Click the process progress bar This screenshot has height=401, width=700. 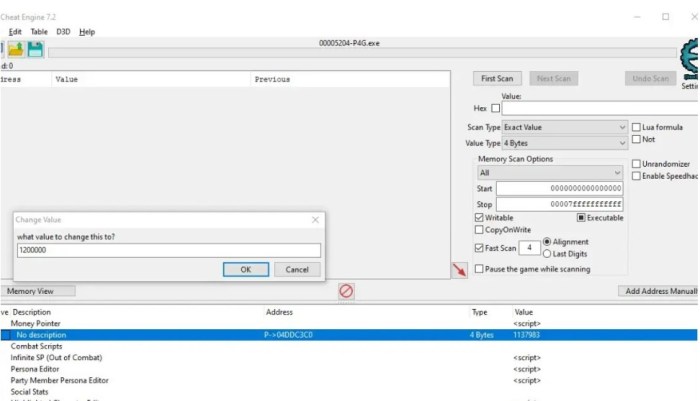point(362,53)
